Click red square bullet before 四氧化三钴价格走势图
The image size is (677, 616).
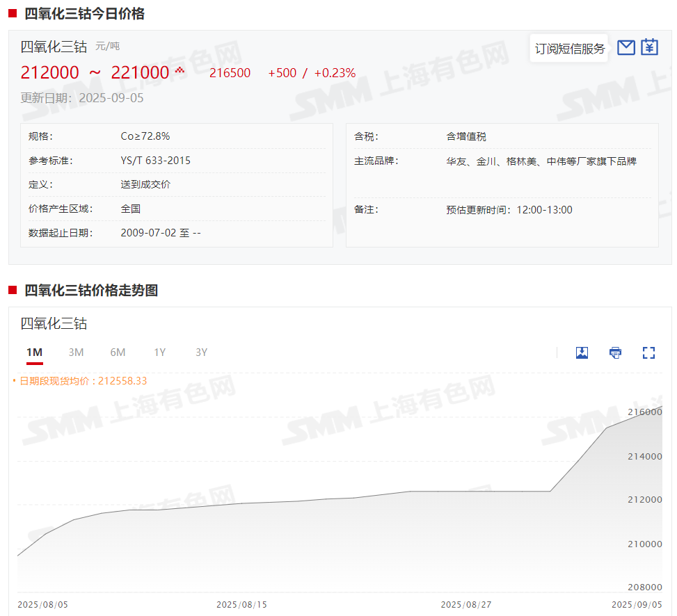(x=13, y=290)
